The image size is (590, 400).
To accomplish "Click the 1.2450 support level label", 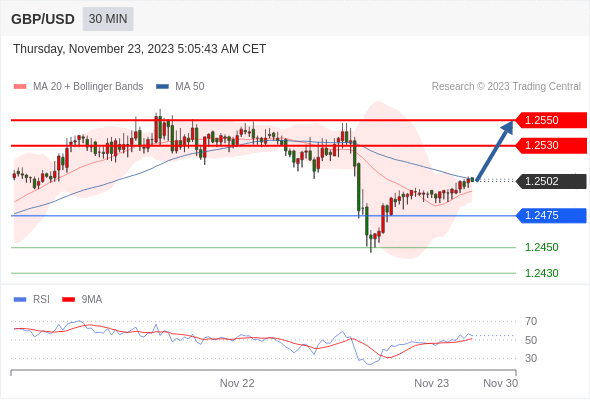I will (541, 247).
